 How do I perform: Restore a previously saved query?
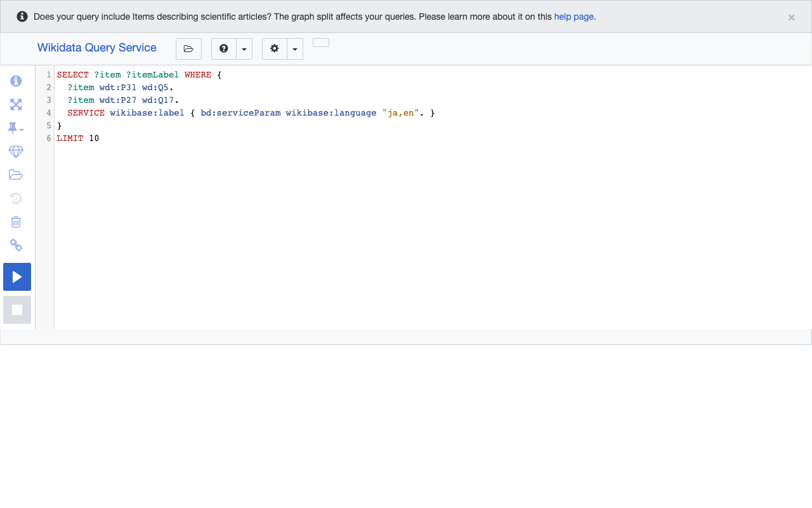[x=16, y=174]
